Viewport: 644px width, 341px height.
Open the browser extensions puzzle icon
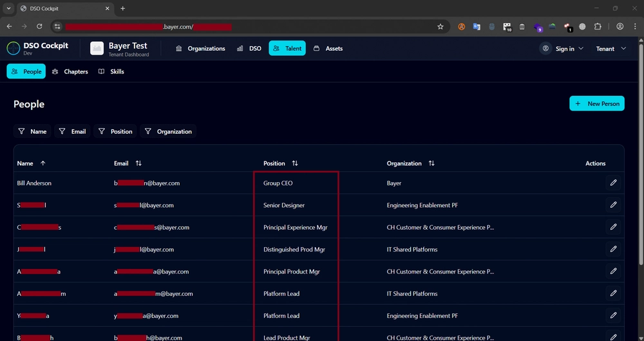[x=598, y=26]
